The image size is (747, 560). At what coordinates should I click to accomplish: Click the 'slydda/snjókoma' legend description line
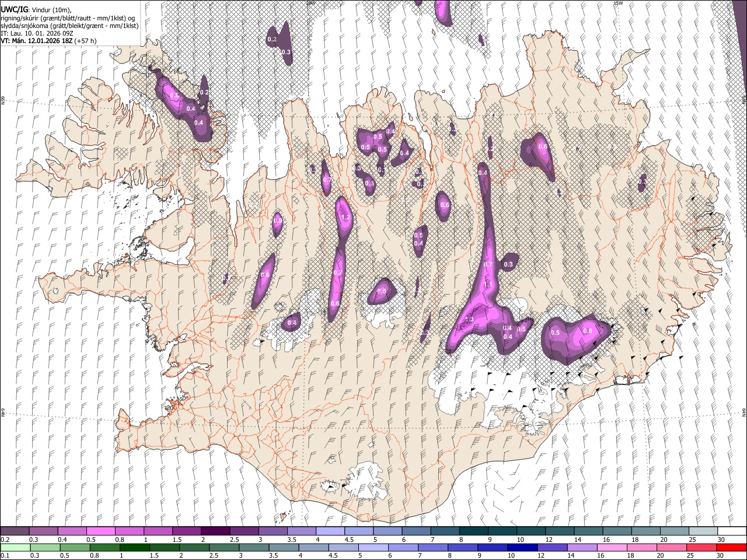(x=69, y=26)
